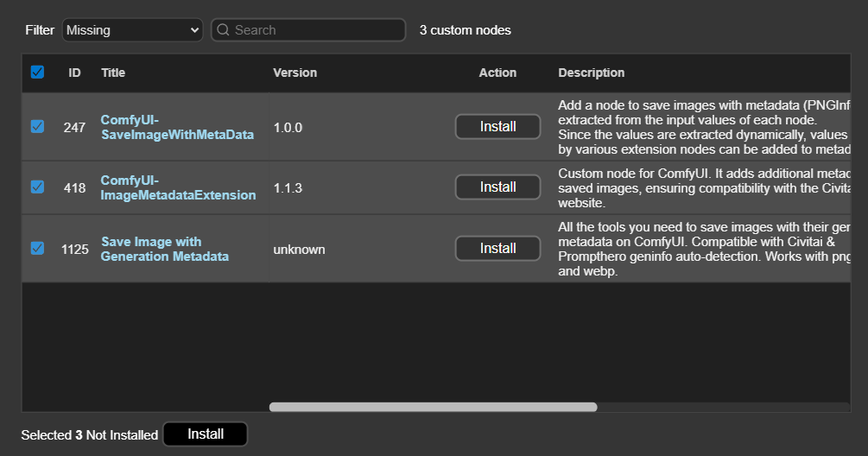The width and height of the screenshot is (868, 456).
Task: Select version text 1.0.0
Action: coord(288,127)
